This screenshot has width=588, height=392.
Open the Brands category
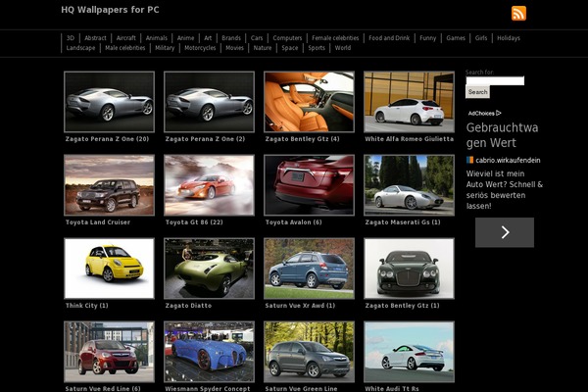231,38
